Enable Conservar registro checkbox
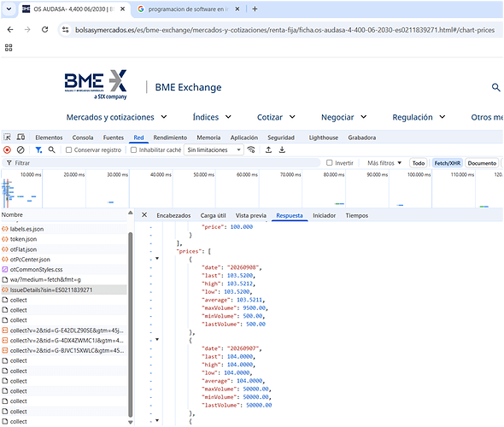This screenshot has height=427, width=504. click(x=68, y=149)
